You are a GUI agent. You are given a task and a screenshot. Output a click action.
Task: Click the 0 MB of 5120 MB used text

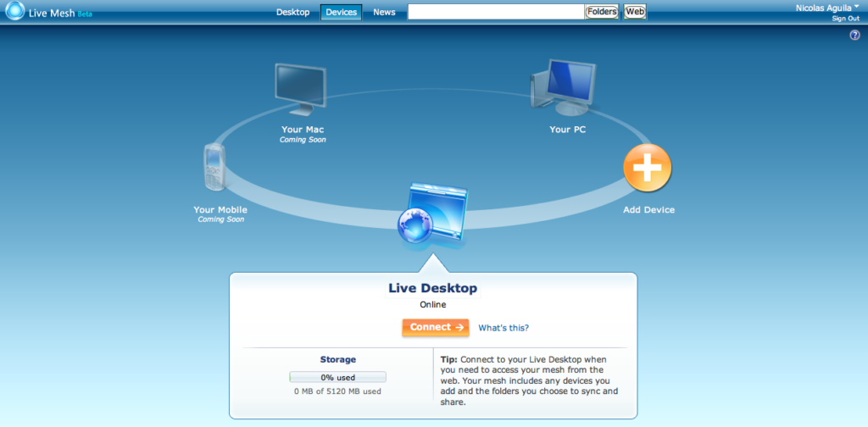pyautogui.click(x=337, y=391)
